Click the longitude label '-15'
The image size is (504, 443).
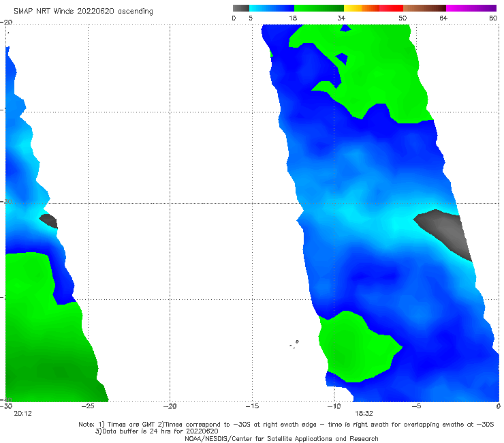tap(252, 406)
